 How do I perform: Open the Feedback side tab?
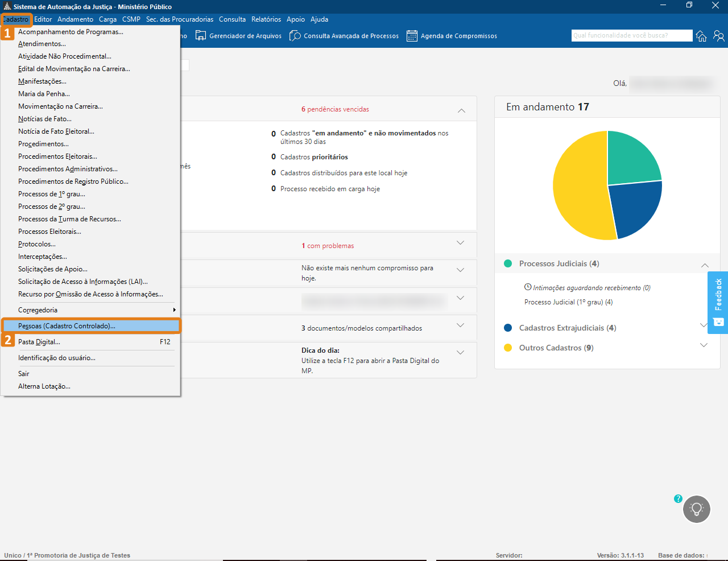click(x=718, y=302)
